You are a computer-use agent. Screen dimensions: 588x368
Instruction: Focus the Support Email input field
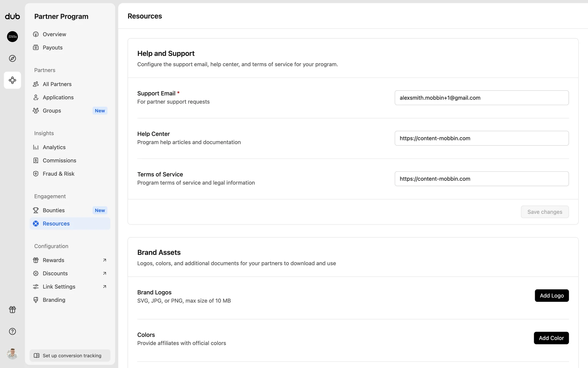pyautogui.click(x=481, y=98)
